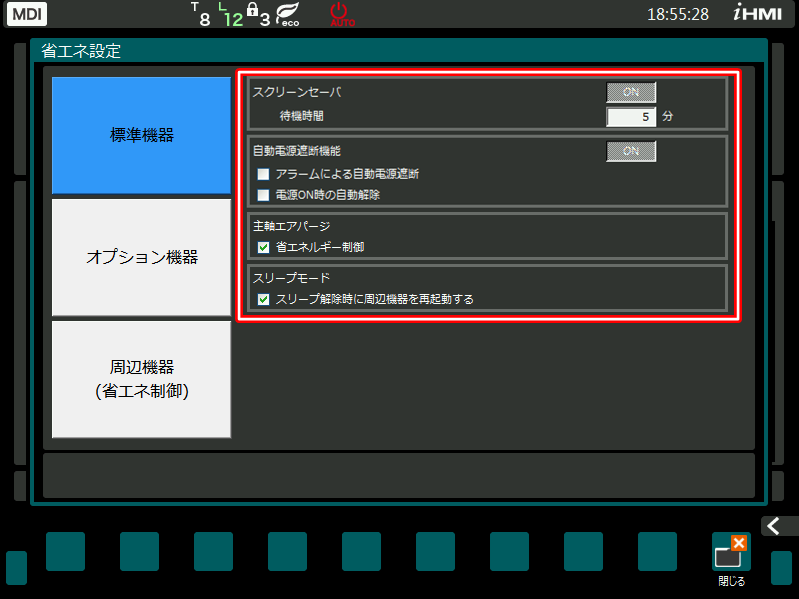Click the lock icon with number 3
799x599 pixels.
coord(258,15)
